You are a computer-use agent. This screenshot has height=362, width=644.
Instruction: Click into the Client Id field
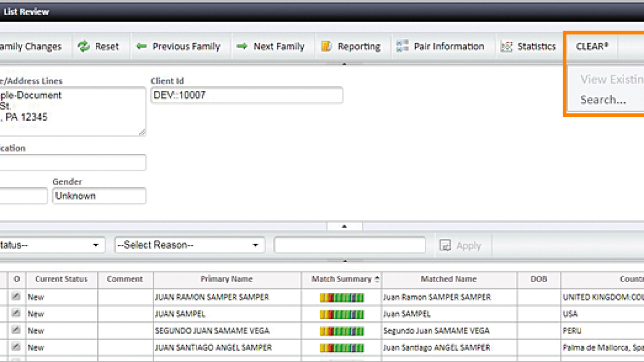pos(247,95)
